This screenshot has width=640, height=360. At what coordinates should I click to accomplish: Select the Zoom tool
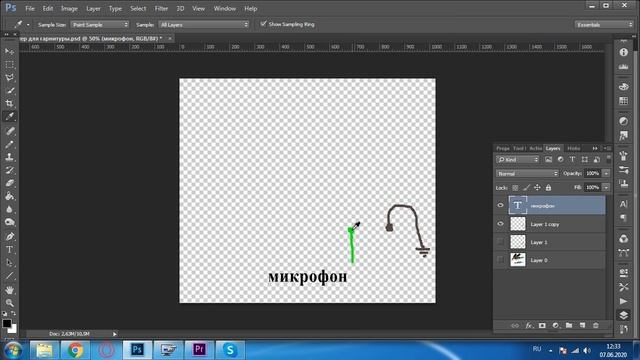pyautogui.click(x=9, y=303)
